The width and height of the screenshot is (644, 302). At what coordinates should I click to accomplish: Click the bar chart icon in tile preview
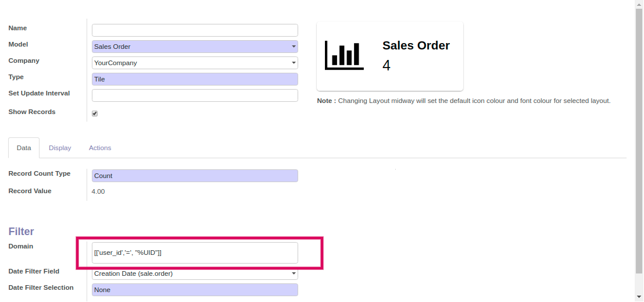[x=344, y=56]
